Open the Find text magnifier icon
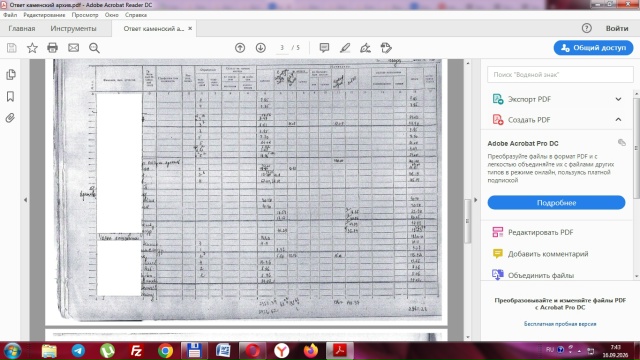This screenshot has width=640, height=360. click(x=94, y=48)
